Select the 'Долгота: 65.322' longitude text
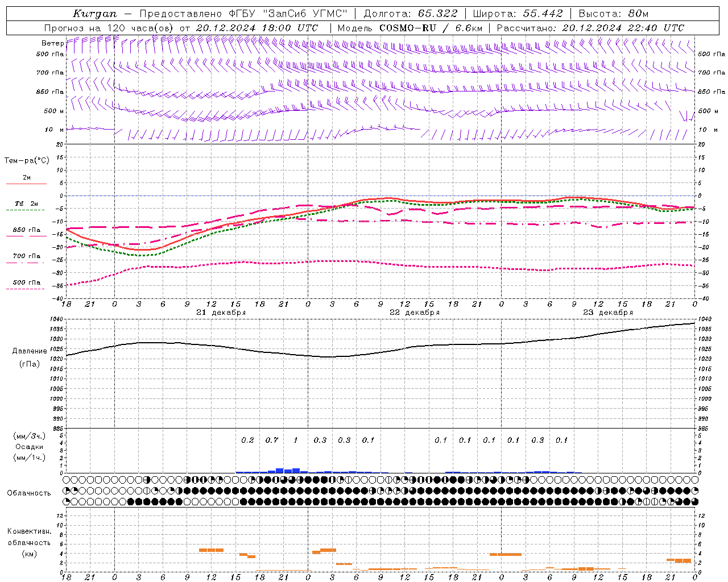The height and width of the screenshot is (582, 728). tap(412, 14)
